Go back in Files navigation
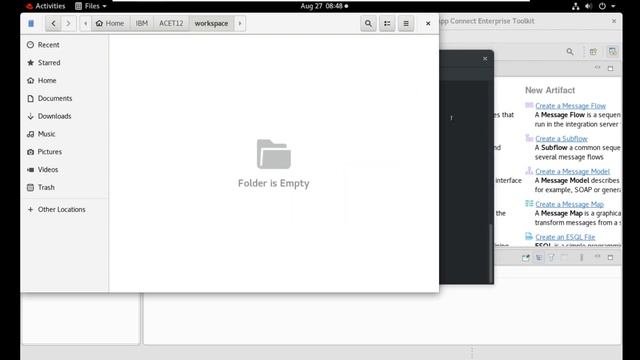This screenshot has height=360, width=640. [x=53, y=24]
